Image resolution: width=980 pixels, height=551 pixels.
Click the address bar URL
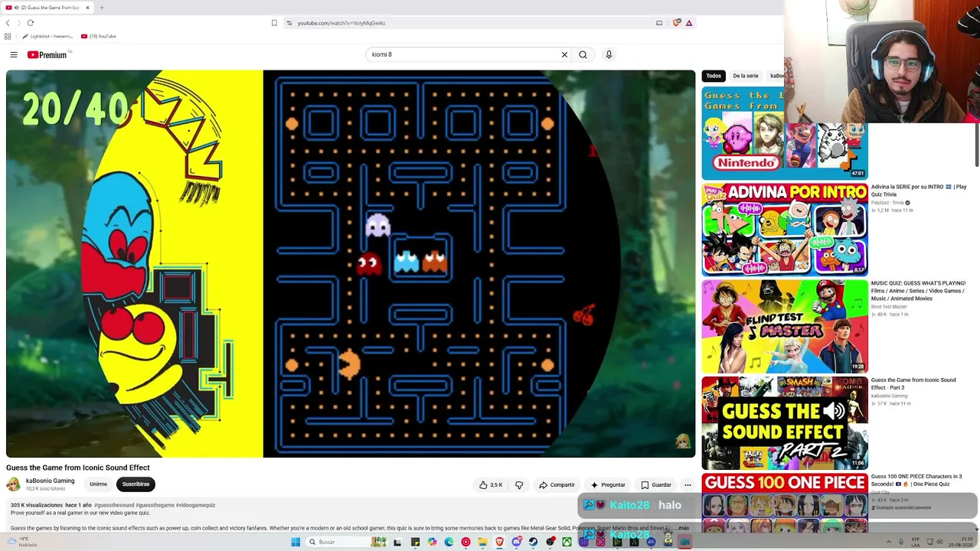(x=341, y=23)
